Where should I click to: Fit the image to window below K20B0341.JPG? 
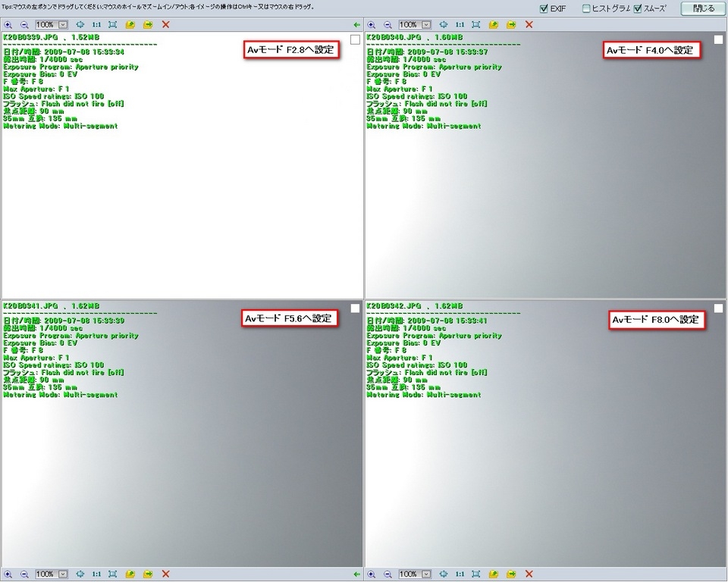pyautogui.click(x=112, y=574)
